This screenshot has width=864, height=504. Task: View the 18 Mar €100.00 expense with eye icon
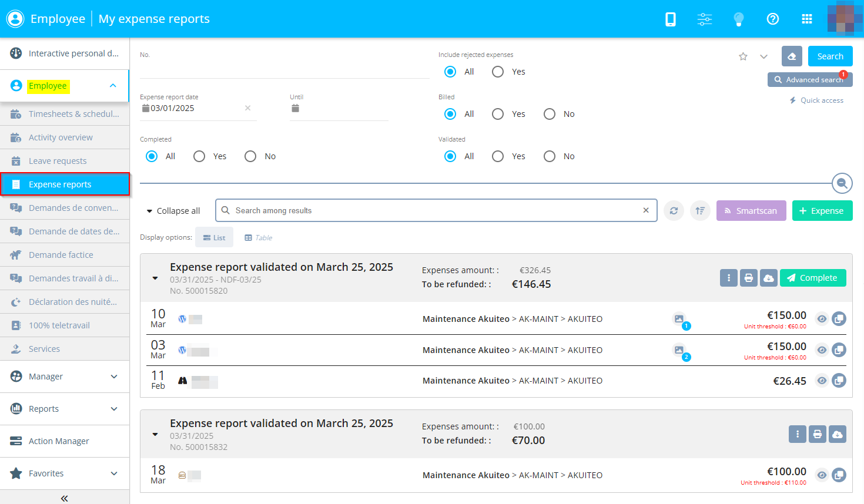[x=822, y=475]
